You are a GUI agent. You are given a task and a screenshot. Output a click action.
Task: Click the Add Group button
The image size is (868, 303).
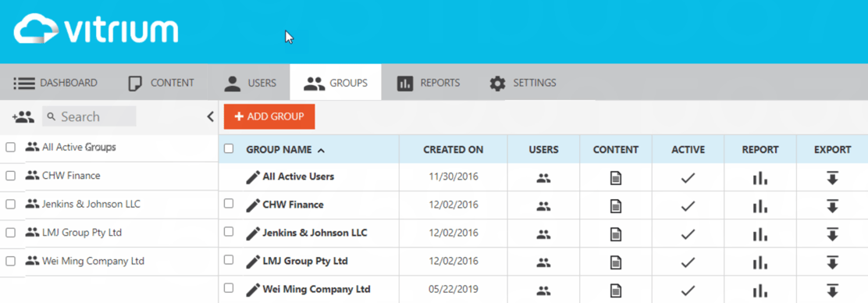pos(269,116)
